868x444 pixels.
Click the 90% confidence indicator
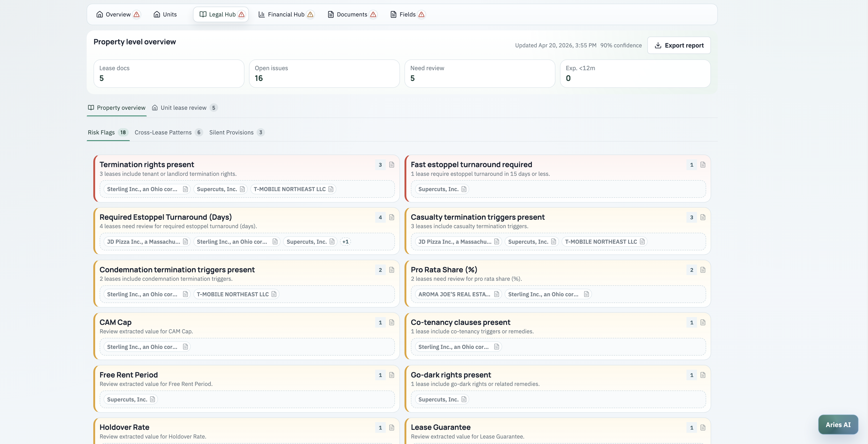tap(621, 45)
